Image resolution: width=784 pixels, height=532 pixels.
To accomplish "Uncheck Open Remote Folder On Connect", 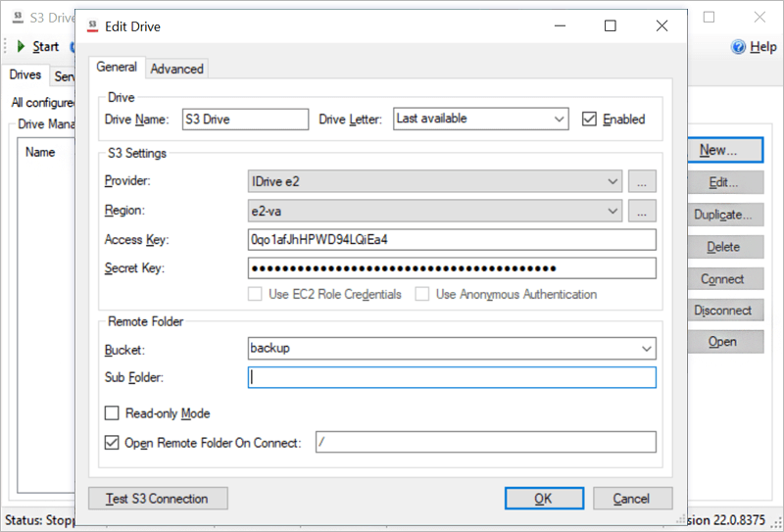I will tap(112, 443).
